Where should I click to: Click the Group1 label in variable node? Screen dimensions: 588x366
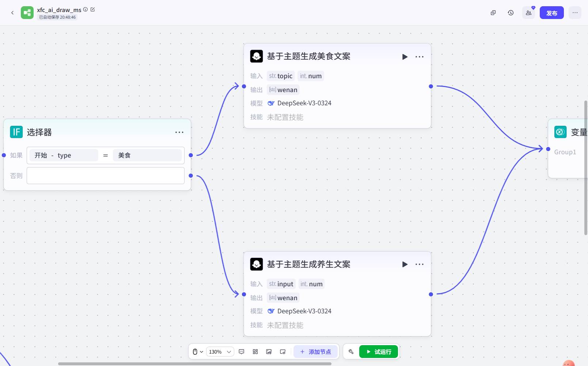point(565,152)
